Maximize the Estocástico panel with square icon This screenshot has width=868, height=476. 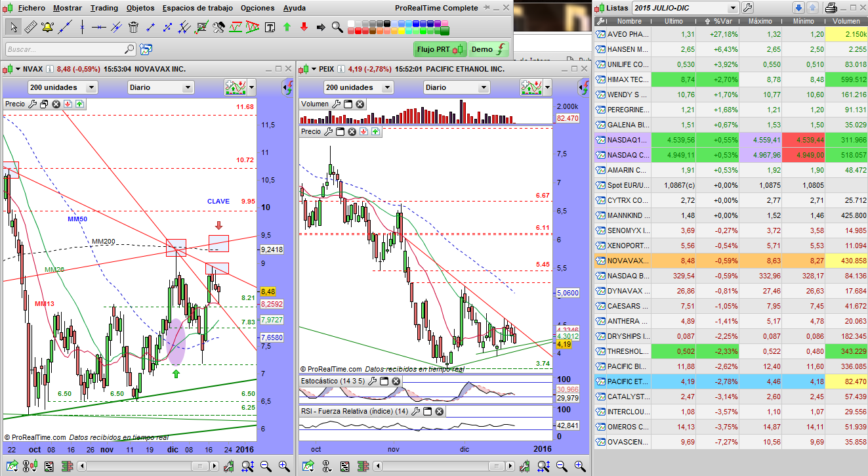pyautogui.click(x=384, y=381)
